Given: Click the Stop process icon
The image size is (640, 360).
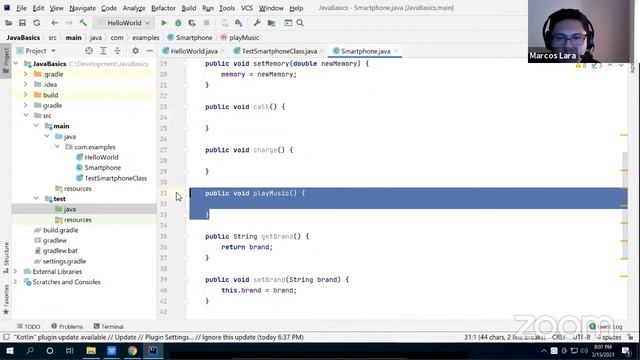Looking at the screenshot, I should point(207,23).
